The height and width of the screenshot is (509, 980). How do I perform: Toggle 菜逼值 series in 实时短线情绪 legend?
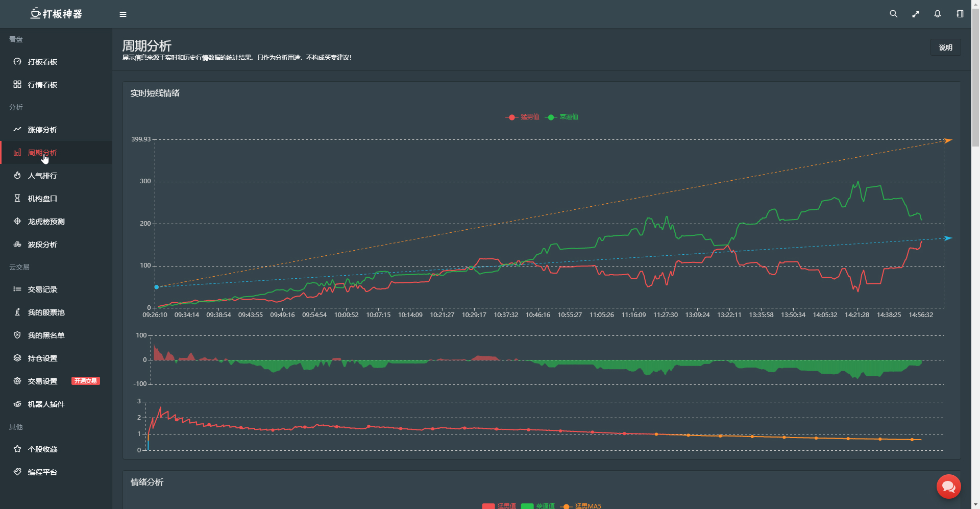click(x=561, y=117)
